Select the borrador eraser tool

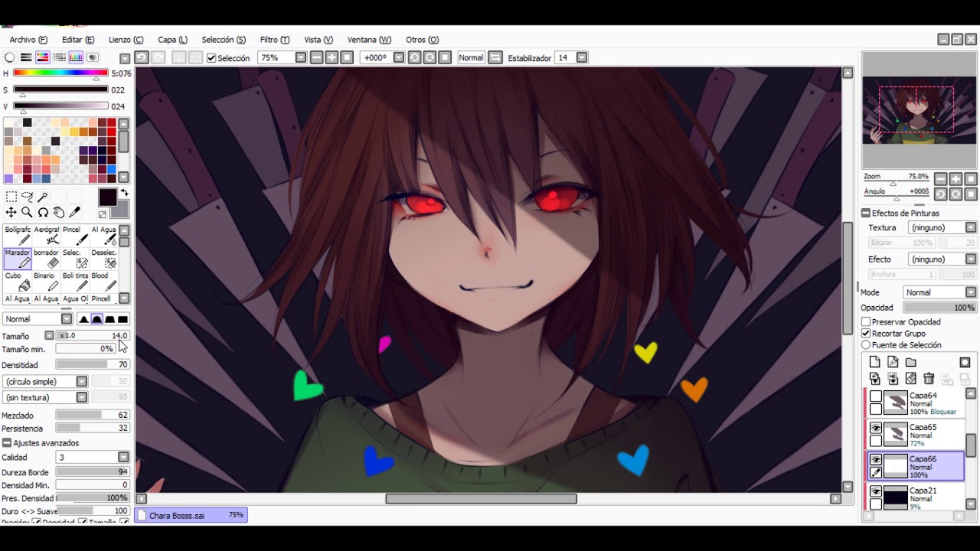(x=46, y=259)
